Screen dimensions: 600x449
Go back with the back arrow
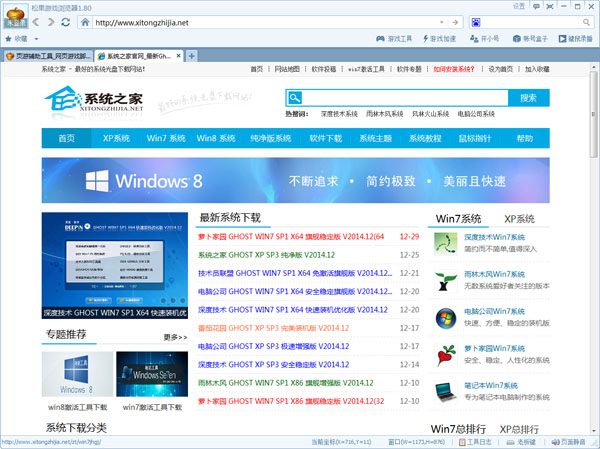click(36, 22)
